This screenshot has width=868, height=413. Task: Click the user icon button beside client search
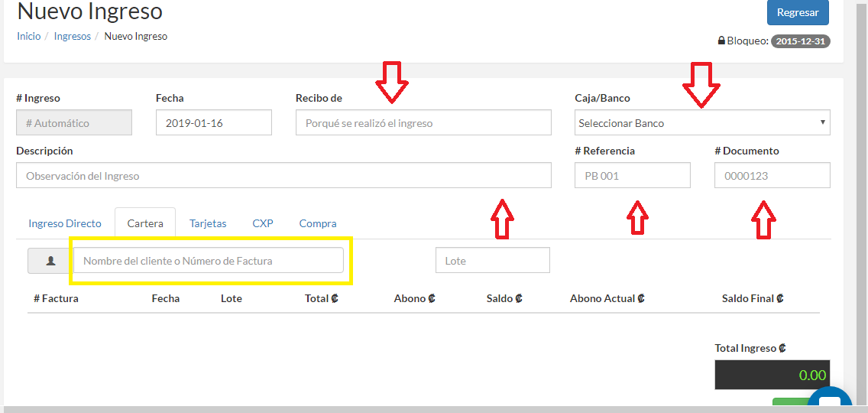50,261
